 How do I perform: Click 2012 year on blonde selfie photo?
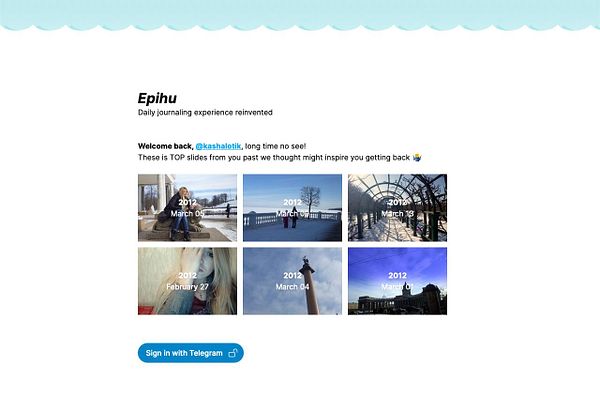tap(188, 275)
